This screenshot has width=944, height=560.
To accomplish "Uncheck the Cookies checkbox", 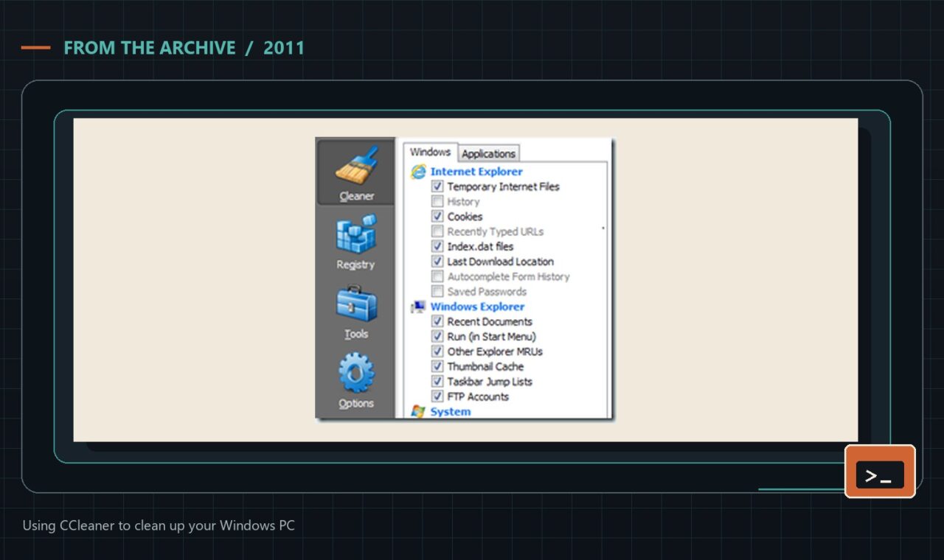I will pos(437,217).
